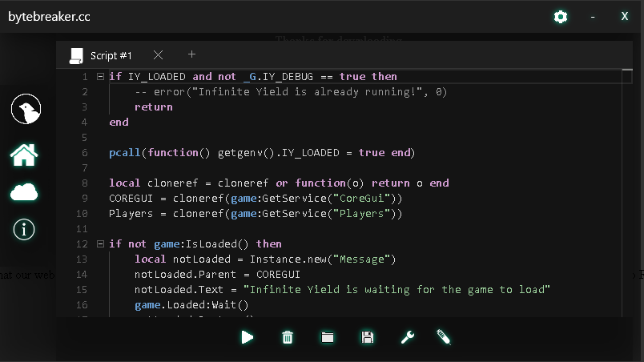Click the bird logo in the sidebar

click(x=26, y=109)
